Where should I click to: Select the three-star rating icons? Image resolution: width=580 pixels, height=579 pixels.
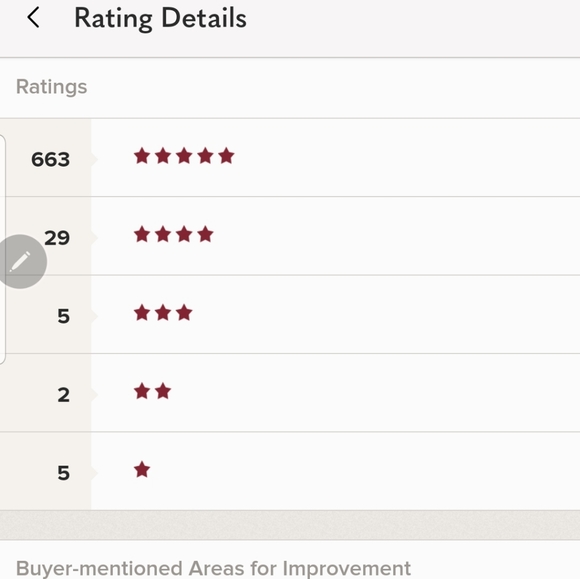pos(163,313)
